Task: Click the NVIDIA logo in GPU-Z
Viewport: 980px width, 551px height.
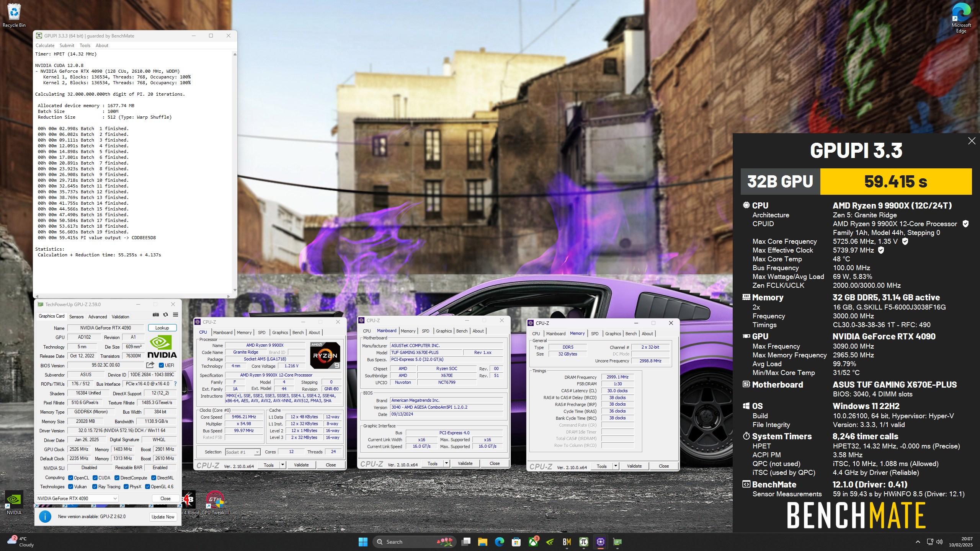Action: point(162,346)
